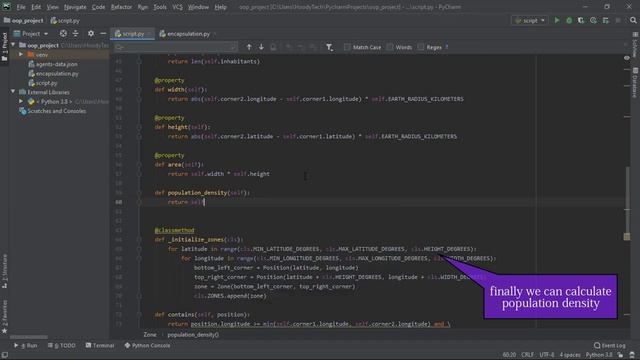Click the 4 spaces indent setting
640x360 pixels.
(570, 355)
